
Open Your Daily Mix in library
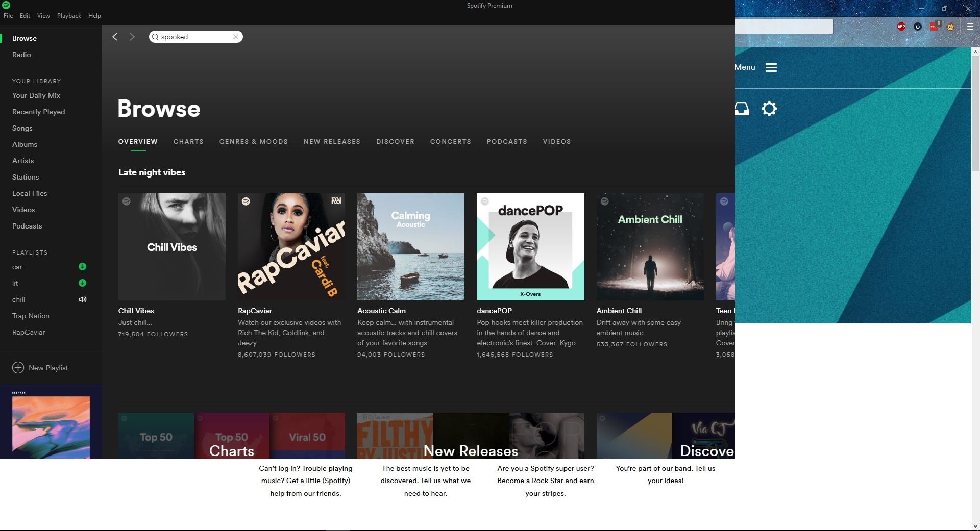(36, 95)
